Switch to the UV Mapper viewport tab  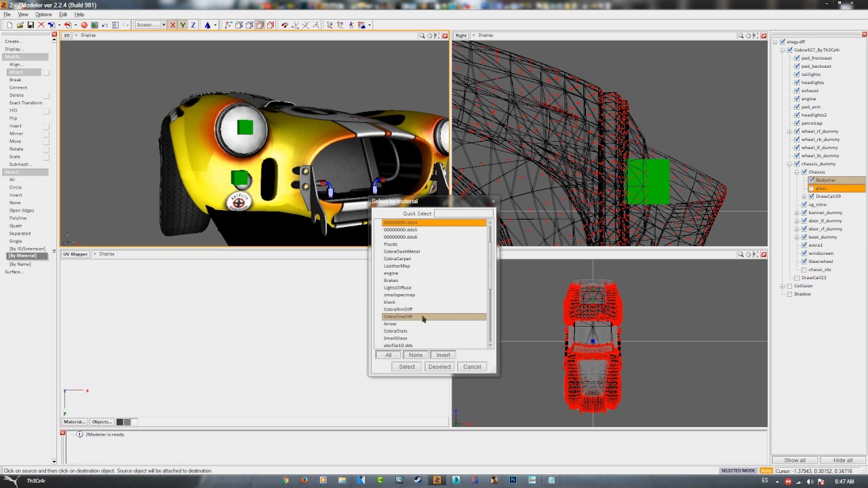tap(75, 254)
